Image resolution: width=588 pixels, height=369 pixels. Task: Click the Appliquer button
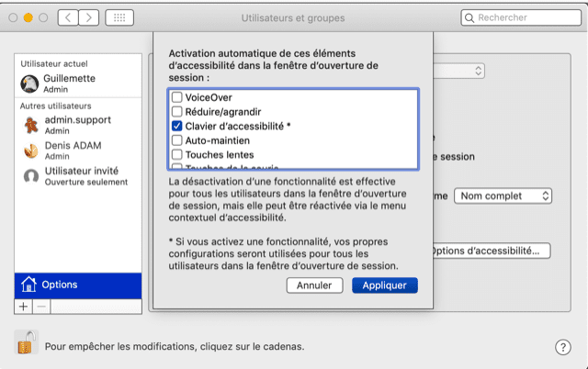(x=384, y=285)
